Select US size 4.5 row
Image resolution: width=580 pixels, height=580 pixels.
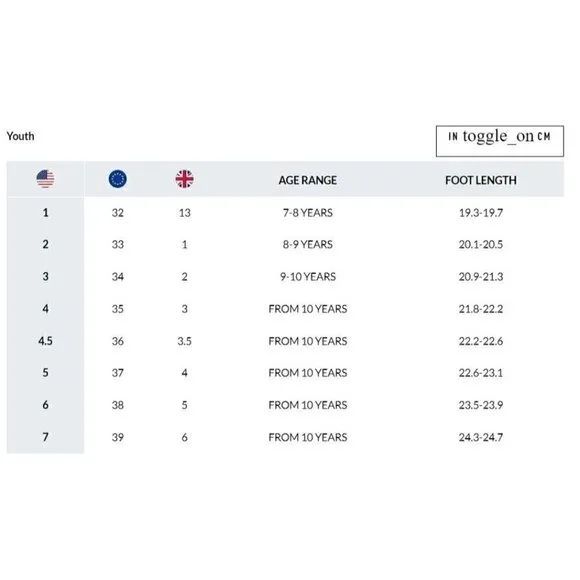286,341
